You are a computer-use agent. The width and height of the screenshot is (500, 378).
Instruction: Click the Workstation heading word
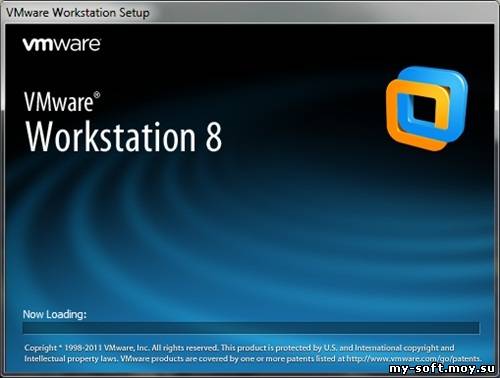(x=111, y=136)
